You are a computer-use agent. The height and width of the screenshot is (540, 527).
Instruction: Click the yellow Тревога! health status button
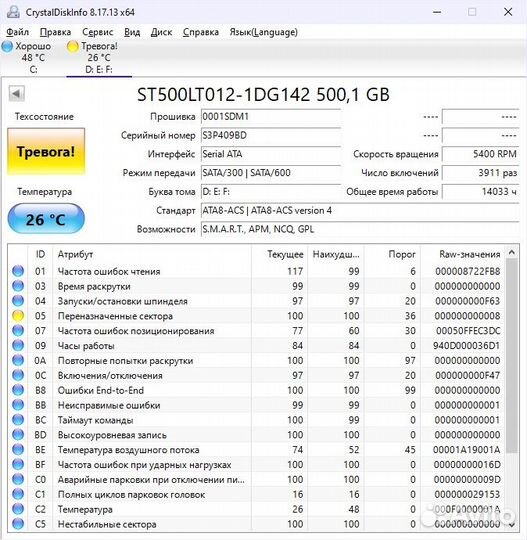click(x=46, y=152)
